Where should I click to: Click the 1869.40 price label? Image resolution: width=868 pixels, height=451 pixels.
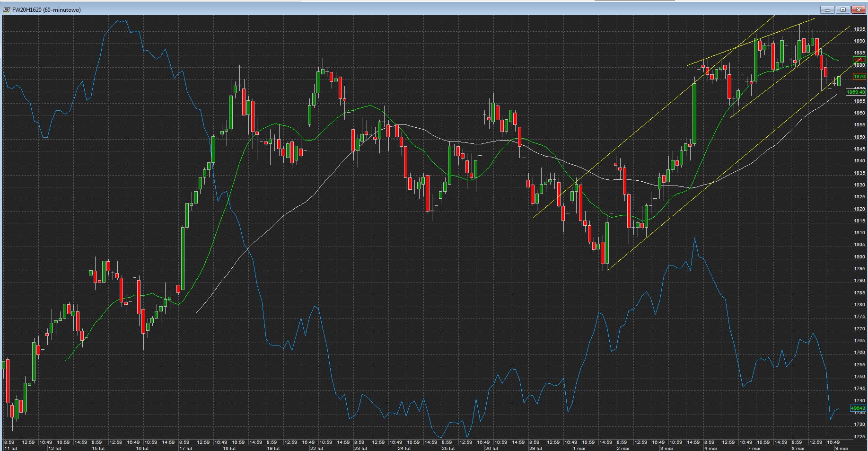(856, 92)
